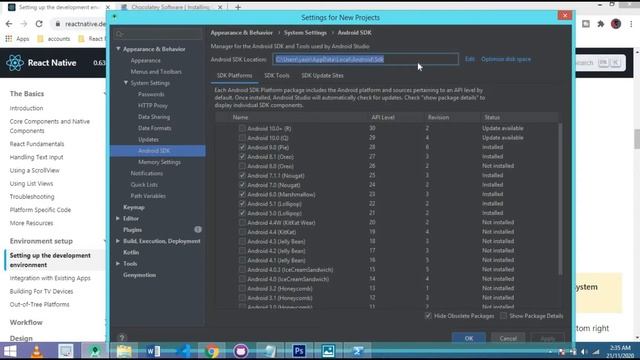640x360 pixels.
Task: Open the Windows Start menu
Action: pos(10,351)
